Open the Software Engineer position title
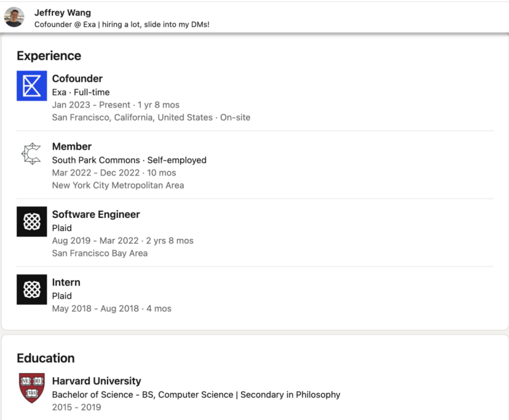 (x=96, y=214)
